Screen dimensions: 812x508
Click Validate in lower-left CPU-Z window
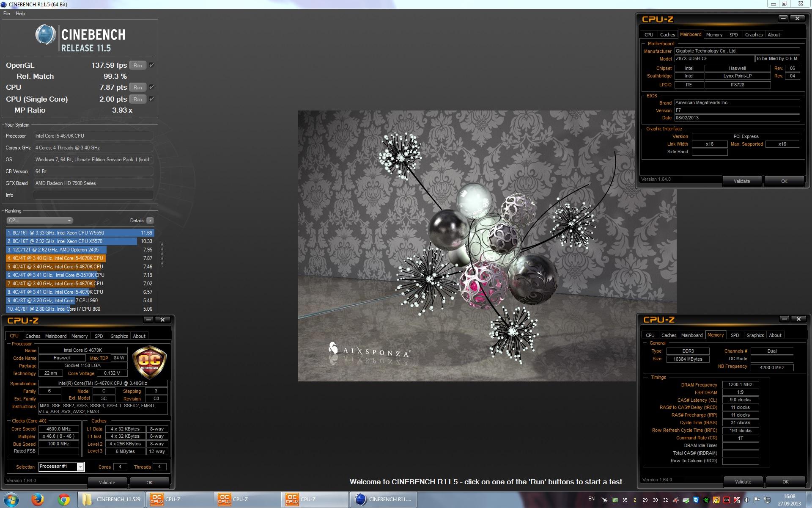107,482
